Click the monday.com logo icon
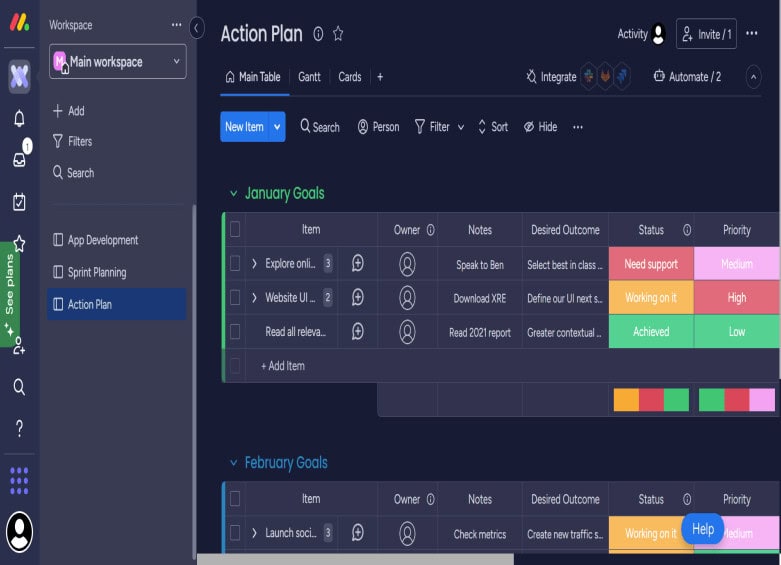Viewport: 781px width, 565px height. pos(19,23)
